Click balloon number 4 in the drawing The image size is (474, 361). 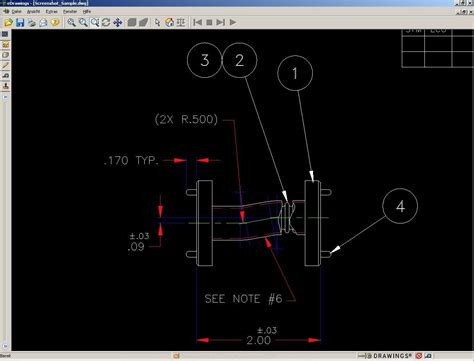(x=400, y=206)
